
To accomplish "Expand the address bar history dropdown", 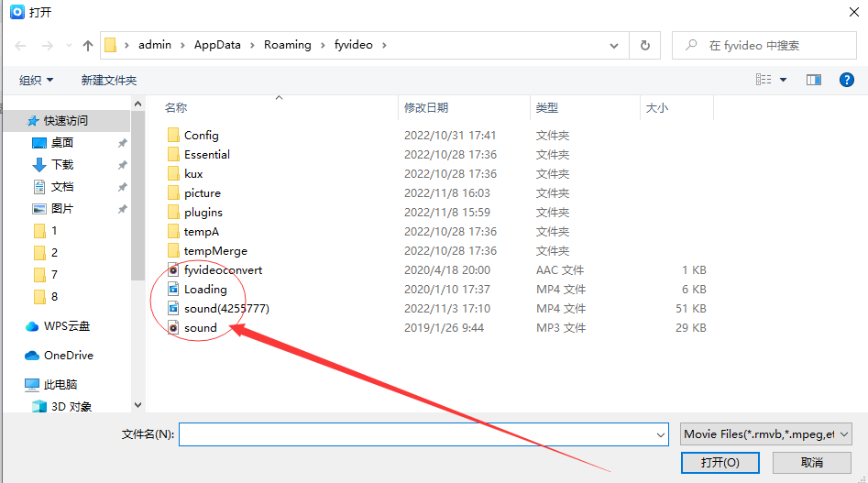I will (x=614, y=46).
